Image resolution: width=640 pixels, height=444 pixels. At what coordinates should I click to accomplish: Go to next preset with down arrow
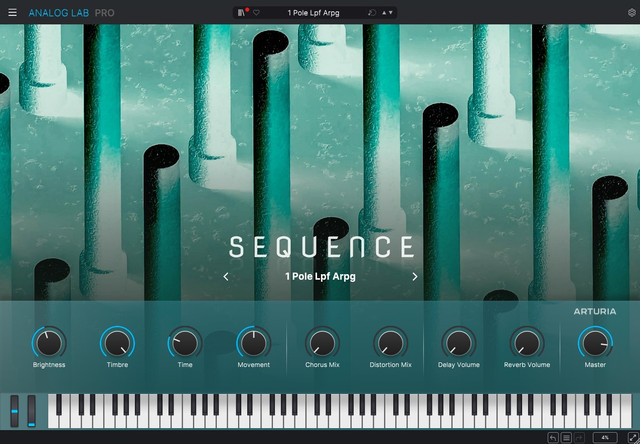click(x=391, y=13)
